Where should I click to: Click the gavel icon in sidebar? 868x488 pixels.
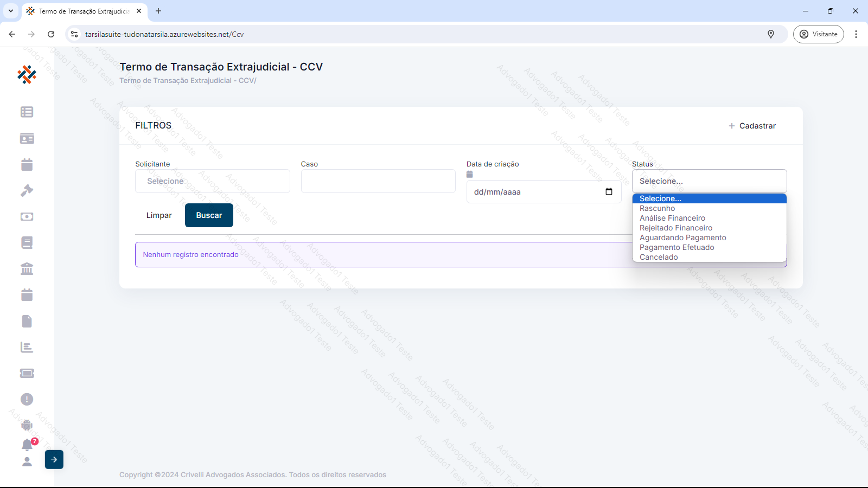tap(27, 190)
